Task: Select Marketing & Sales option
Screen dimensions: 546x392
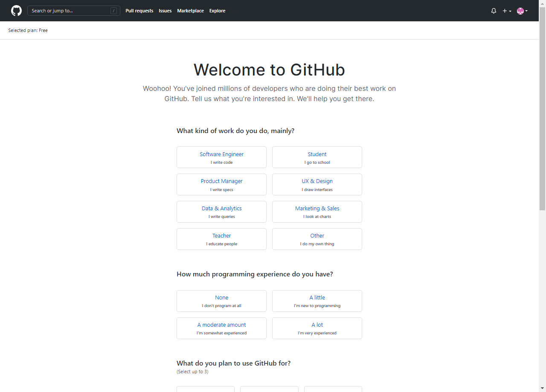Action: 317,212
